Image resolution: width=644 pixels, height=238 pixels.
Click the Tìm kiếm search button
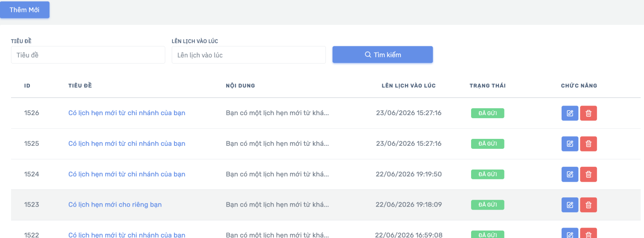[x=383, y=55]
